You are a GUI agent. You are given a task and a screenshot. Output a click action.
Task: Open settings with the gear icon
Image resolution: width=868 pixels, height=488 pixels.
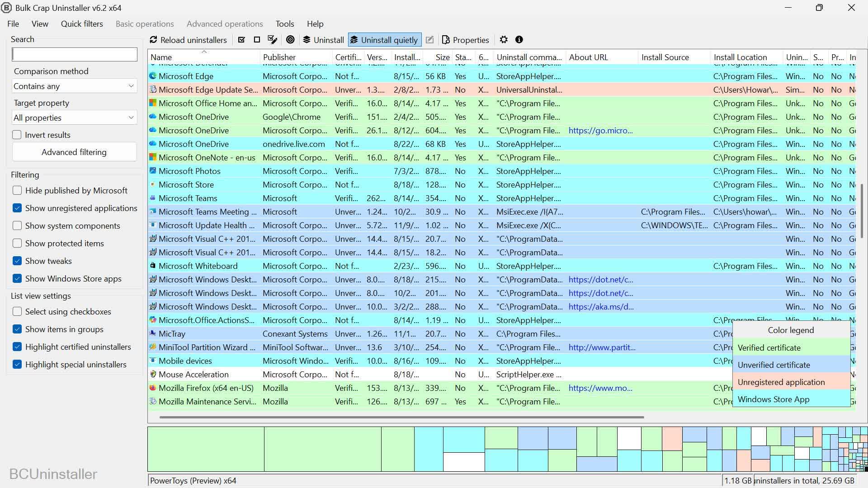click(504, 40)
